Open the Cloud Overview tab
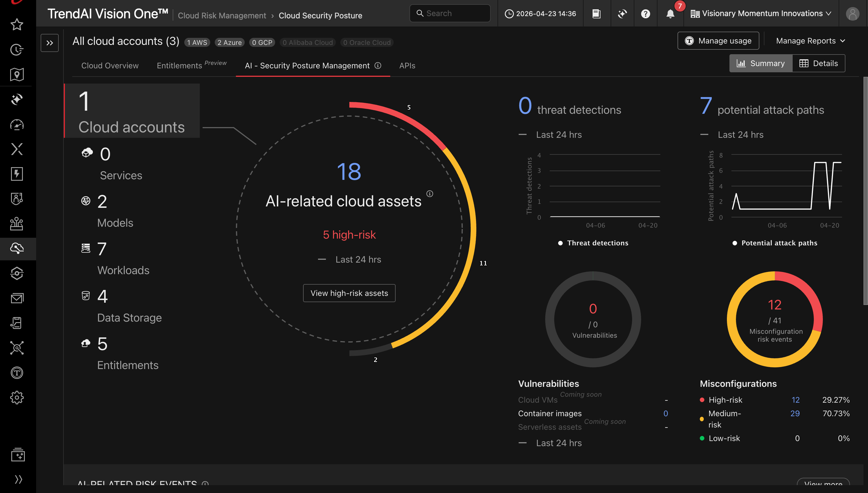 click(110, 65)
